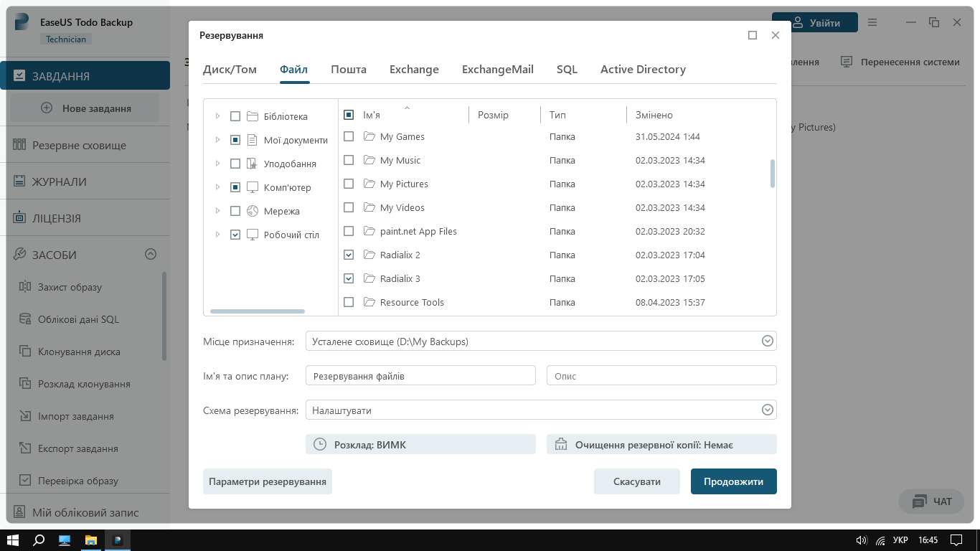Open the Схема резервування dropdown
Image resolution: width=980 pixels, height=551 pixels.
coord(541,410)
